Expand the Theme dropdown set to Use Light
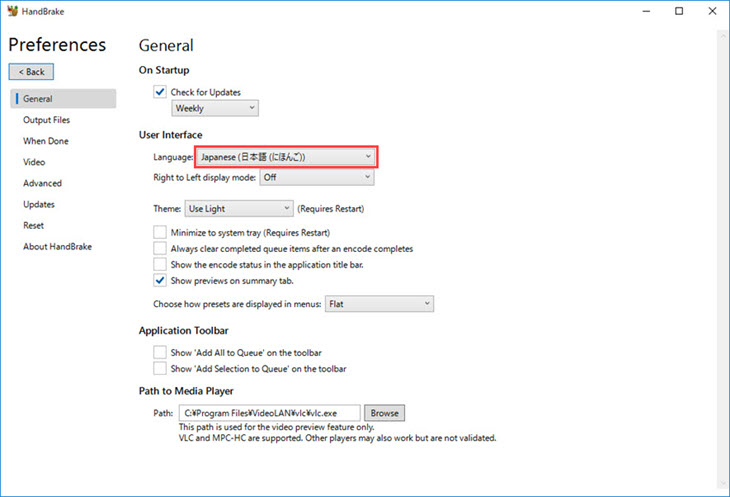Image resolution: width=730 pixels, height=497 pixels. pyautogui.click(x=238, y=209)
